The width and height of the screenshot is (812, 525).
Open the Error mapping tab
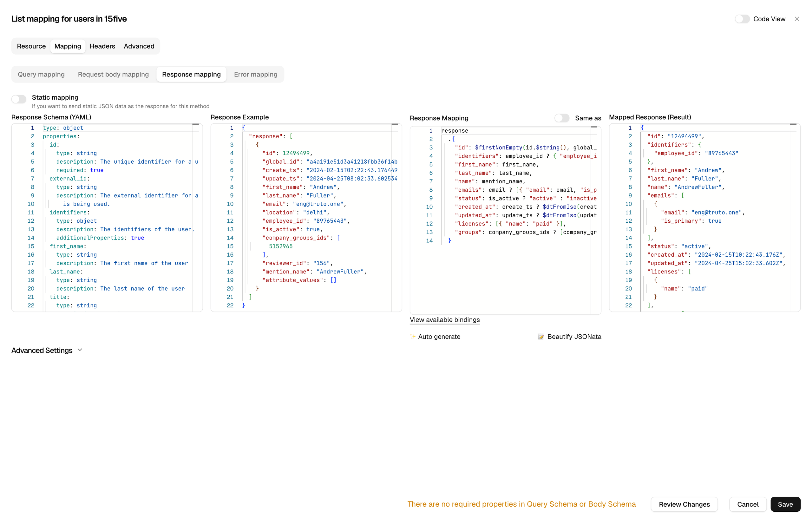click(256, 74)
